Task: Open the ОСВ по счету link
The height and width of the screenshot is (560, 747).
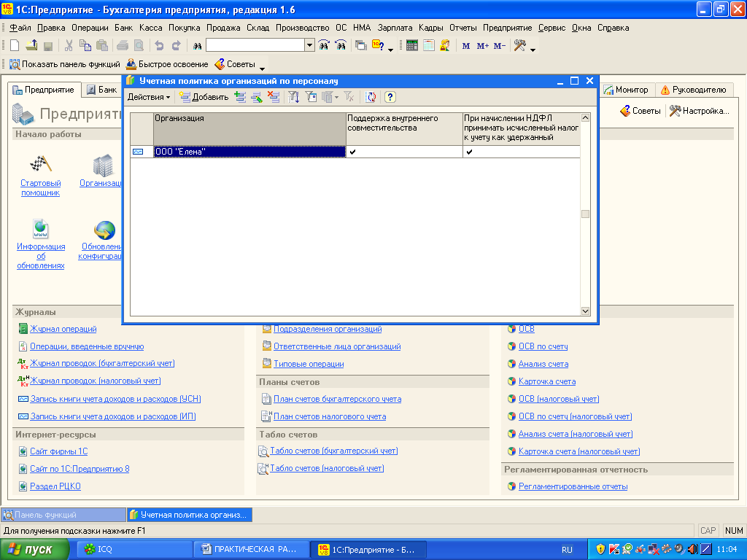Action: click(543, 346)
